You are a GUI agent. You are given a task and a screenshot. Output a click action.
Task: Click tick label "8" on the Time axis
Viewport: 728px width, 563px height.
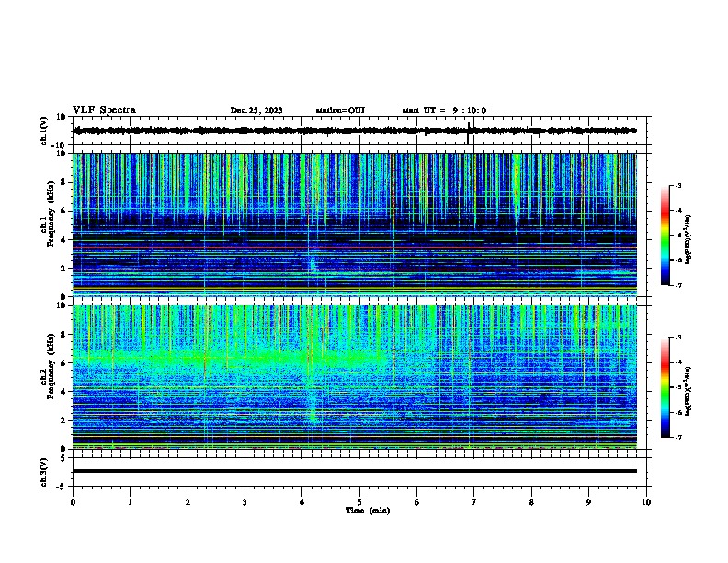[x=531, y=502]
